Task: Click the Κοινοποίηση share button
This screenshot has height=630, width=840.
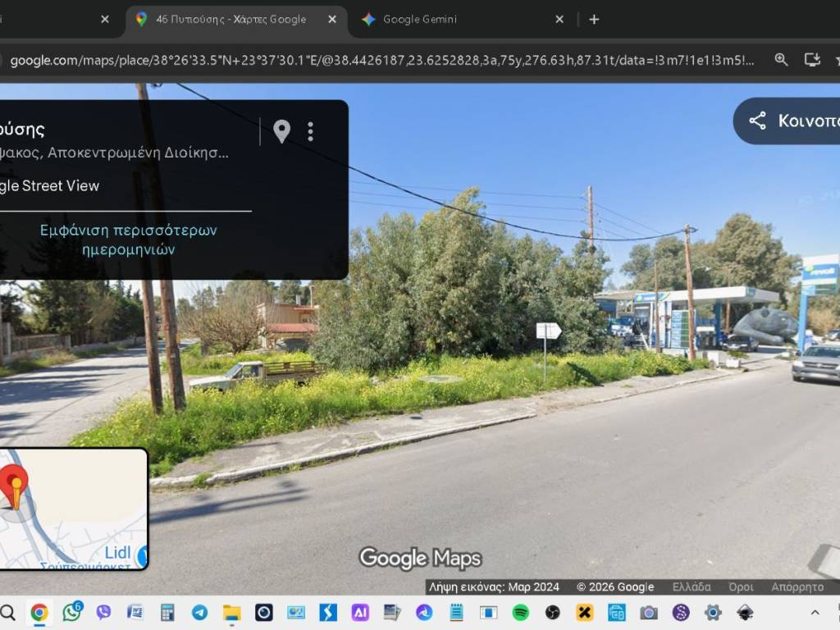Action: pos(787,121)
